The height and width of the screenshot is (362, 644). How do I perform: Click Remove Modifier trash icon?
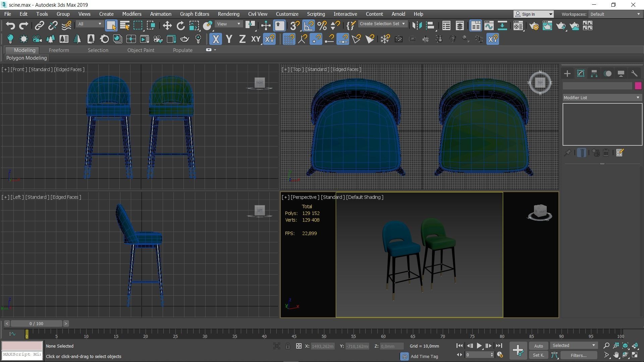coord(606,153)
